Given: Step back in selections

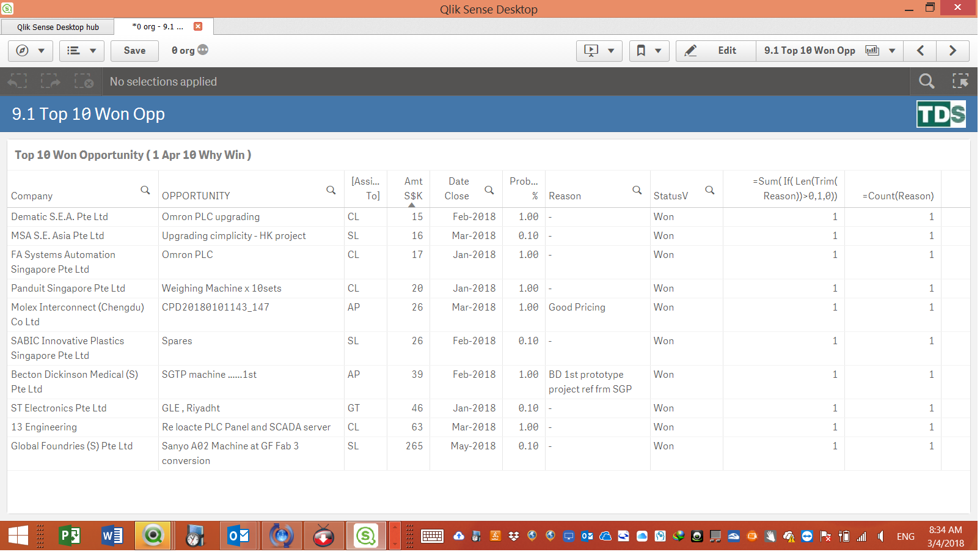Looking at the screenshot, I should pyautogui.click(x=17, y=81).
